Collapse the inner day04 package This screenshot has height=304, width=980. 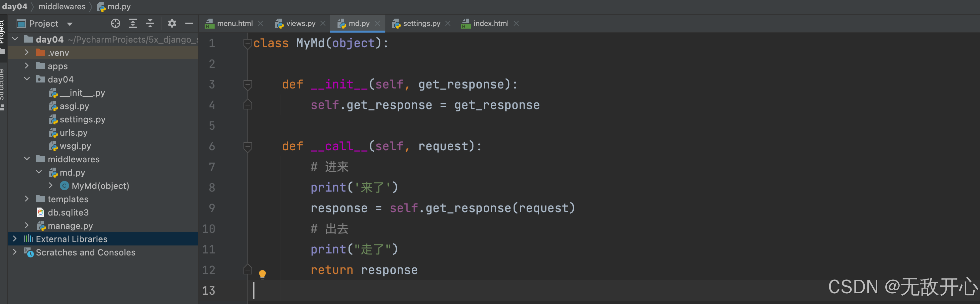pyautogui.click(x=27, y=79)
